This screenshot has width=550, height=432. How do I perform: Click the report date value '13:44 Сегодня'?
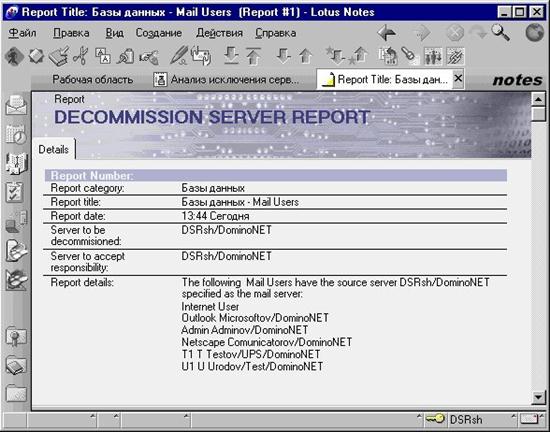[x=215, y=216]
